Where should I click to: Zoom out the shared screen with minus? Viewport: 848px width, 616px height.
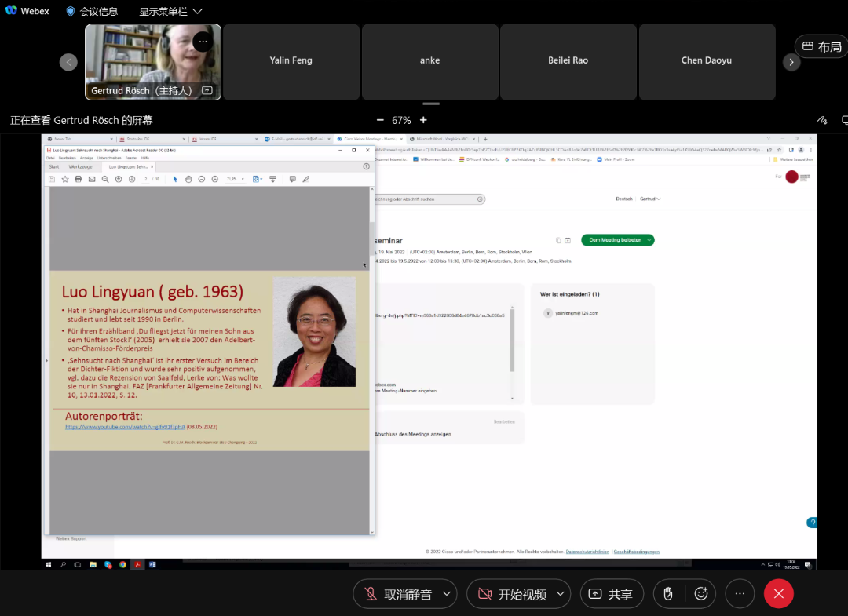380,120
